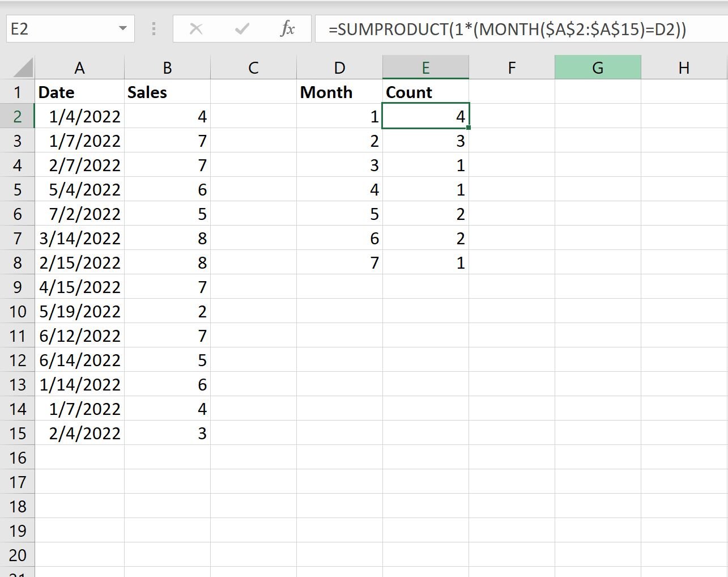Screen dimensions: 728x577
Task: Select column A header
Action: tap(79, 68)
